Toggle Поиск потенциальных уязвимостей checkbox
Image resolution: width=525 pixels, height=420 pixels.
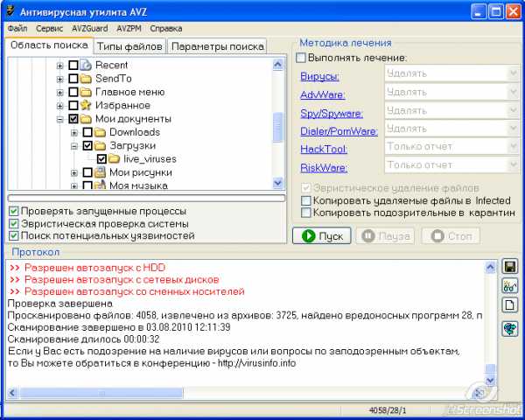(x=13, y=235)
